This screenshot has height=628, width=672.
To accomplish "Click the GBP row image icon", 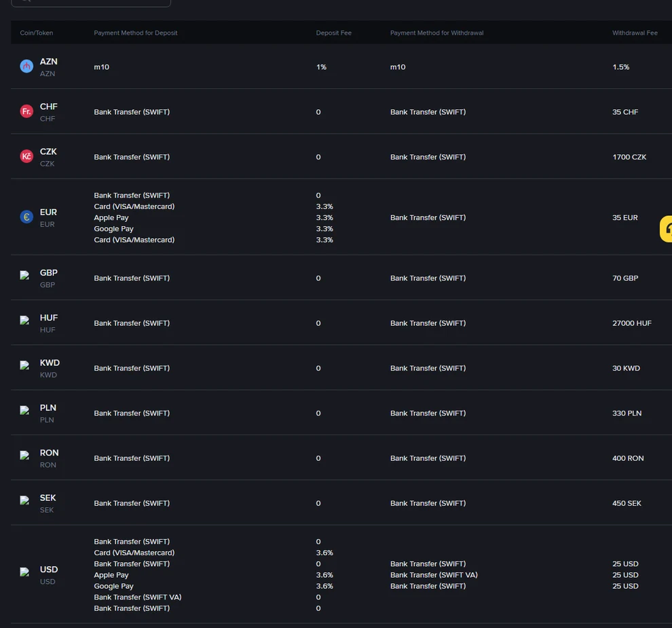I will coord(25,275).
